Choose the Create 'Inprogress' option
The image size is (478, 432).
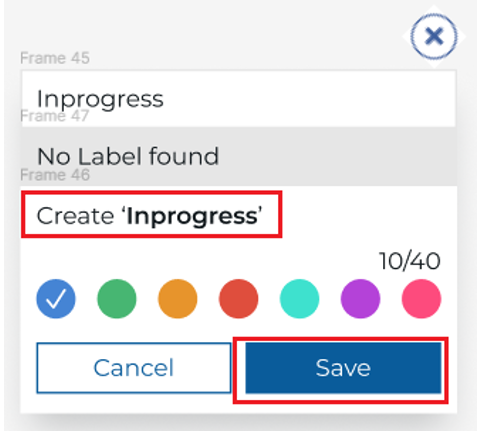tap(152, 214)
